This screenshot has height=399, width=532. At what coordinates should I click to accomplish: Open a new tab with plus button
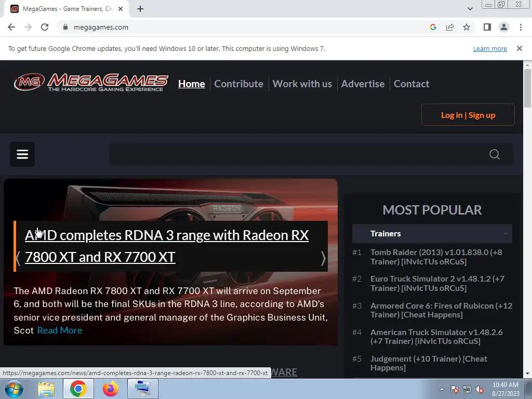click(140, 9)
